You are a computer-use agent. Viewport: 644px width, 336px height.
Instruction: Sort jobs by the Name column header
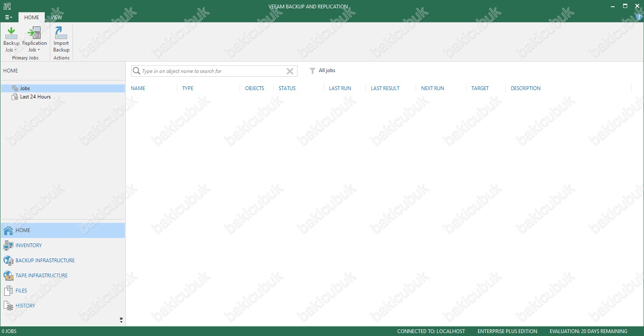coord(138,88)
